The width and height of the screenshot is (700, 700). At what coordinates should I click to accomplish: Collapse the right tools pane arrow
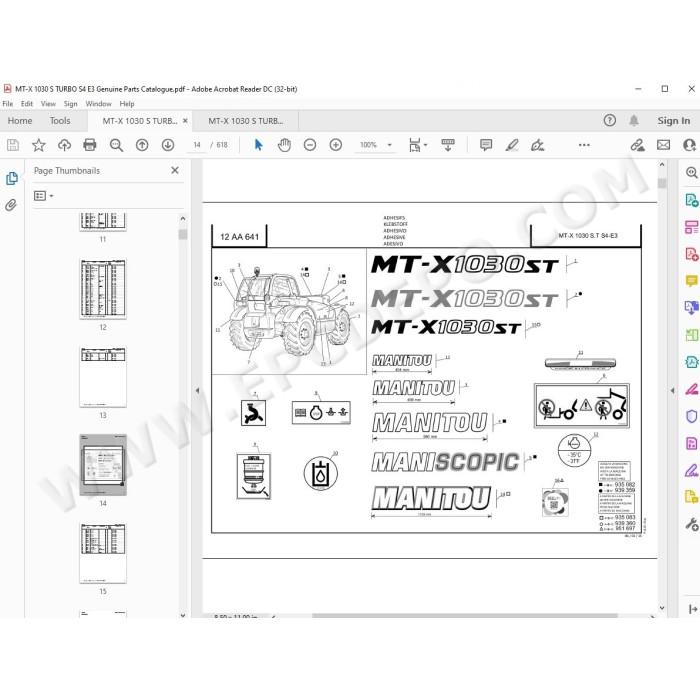pos(672,390)
